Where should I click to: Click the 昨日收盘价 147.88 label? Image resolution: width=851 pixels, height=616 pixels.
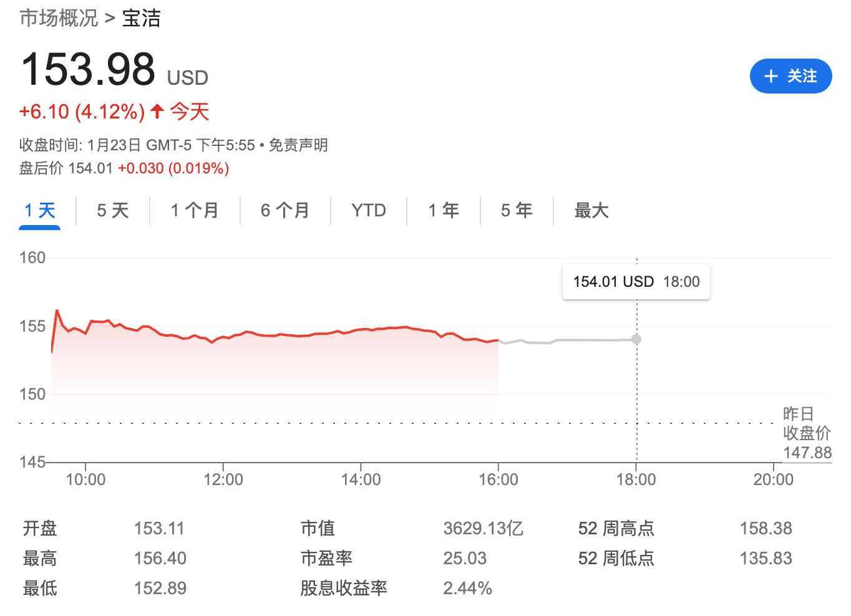(807, 433)
